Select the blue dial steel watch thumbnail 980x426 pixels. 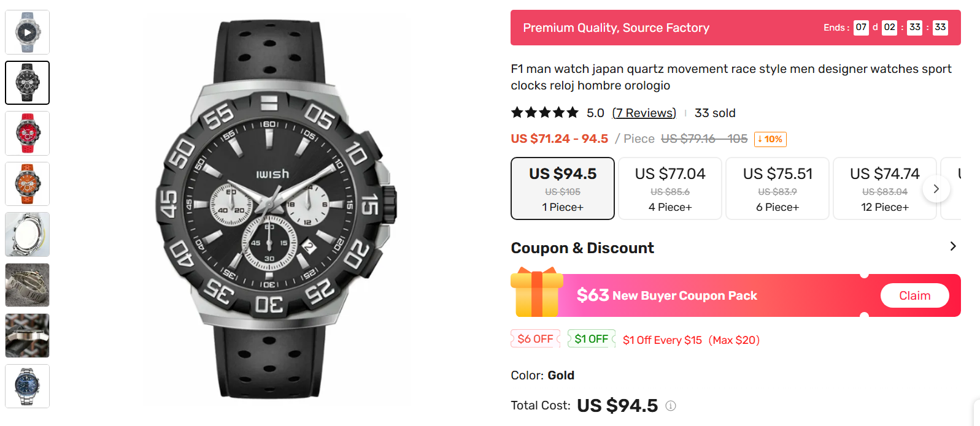(27, 386)
